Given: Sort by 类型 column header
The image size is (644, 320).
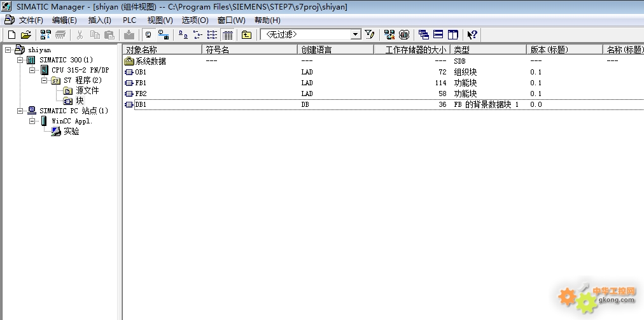Looking at the screenshot, I should click(489, 50).
